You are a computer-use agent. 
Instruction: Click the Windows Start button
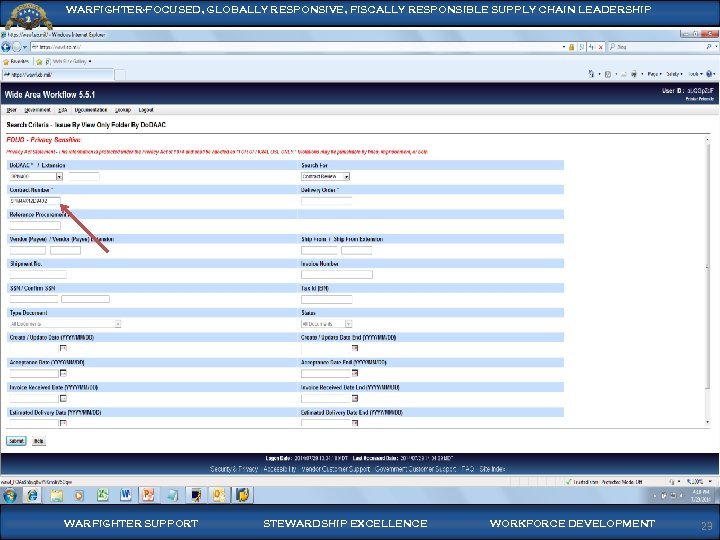[11, 494]
